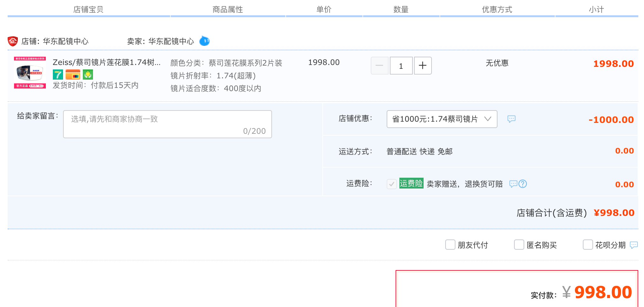This screenshot has height=307, width=644.
Task: Decrease quantity with the minus button
Action: [x=380, y=66]
